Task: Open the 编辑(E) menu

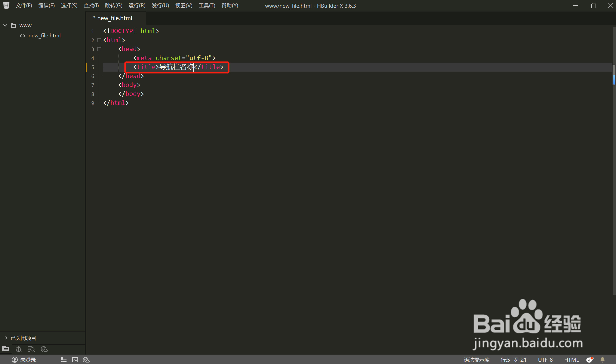Action: [46, 5]
